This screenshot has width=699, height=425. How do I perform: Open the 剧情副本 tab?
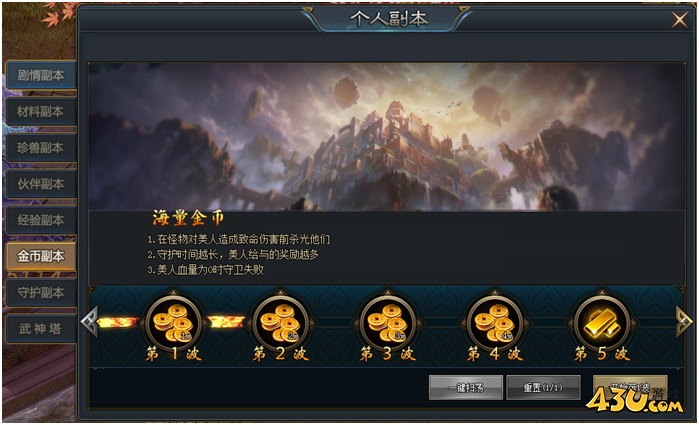click(x=41, y=75)
